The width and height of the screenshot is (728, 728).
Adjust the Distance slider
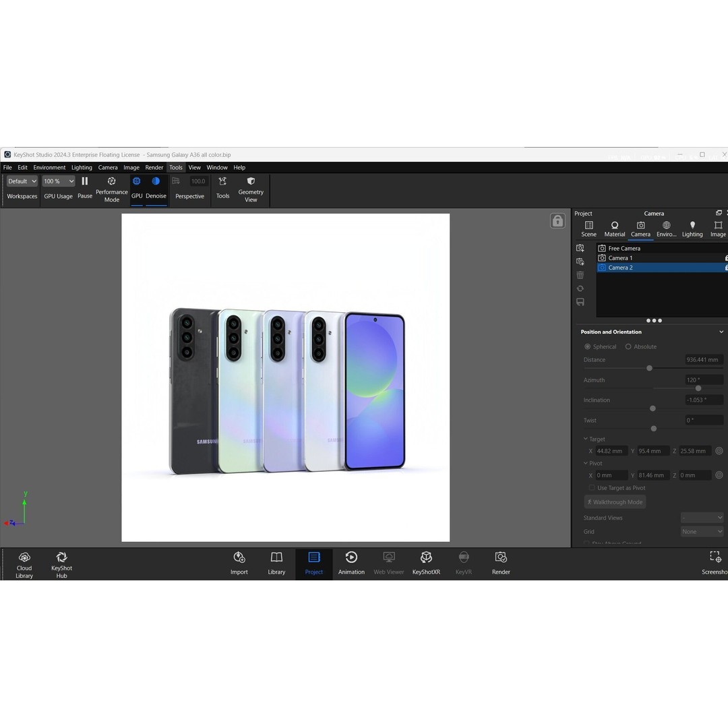tap(650, 368)
